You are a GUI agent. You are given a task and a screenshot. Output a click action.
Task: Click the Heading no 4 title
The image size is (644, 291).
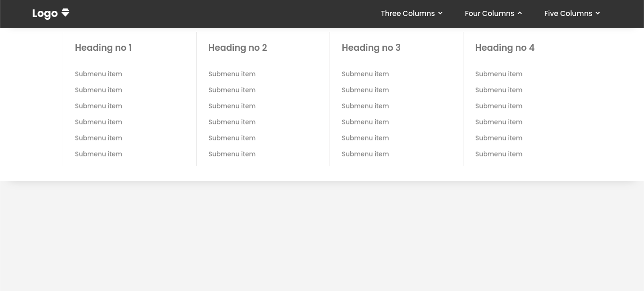pyautogui.click(x=504, y=48)
